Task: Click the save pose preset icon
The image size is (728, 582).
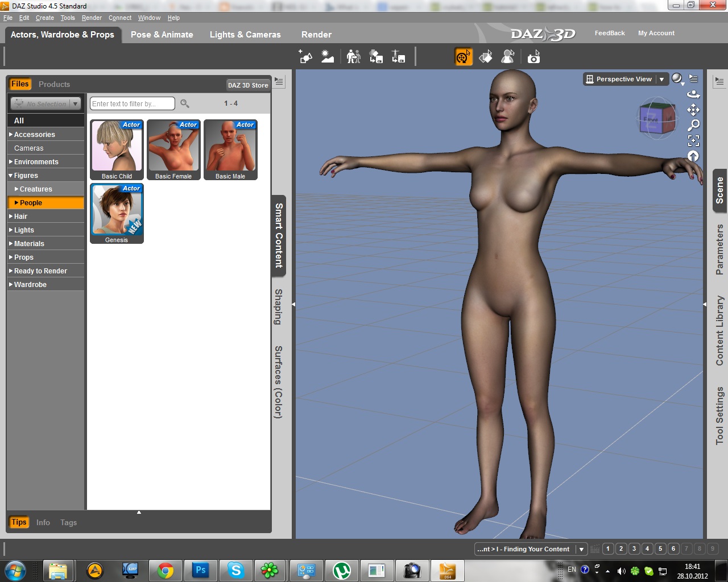Action: 398,56
